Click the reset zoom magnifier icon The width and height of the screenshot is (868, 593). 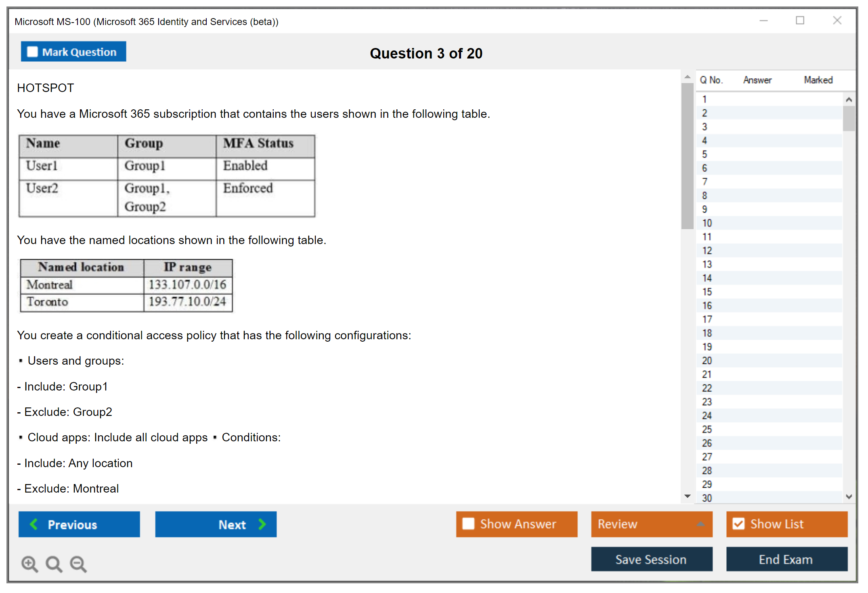(54, 564)
